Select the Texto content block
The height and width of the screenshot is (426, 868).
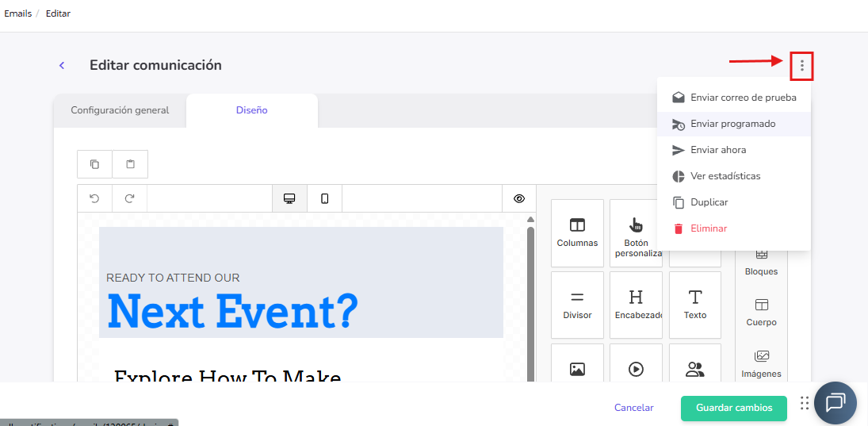[694, 305]
